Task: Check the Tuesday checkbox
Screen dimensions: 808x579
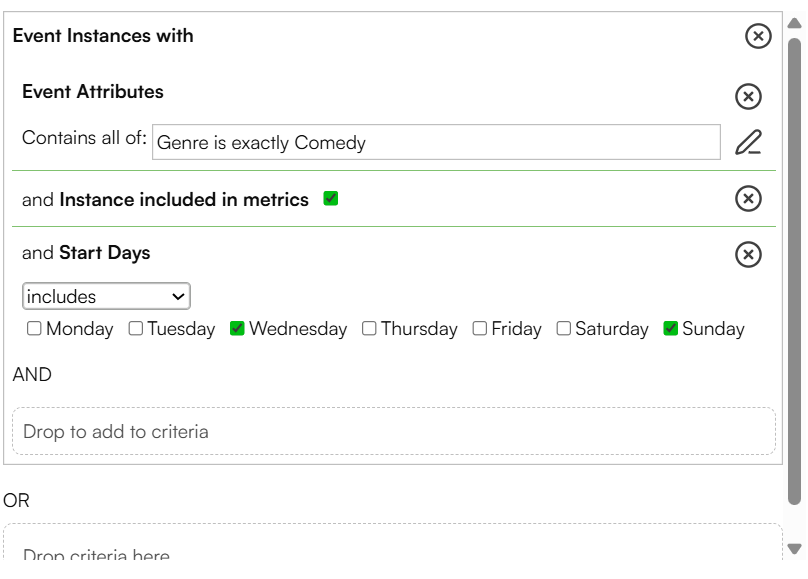Action: click(x=136, y=328)
